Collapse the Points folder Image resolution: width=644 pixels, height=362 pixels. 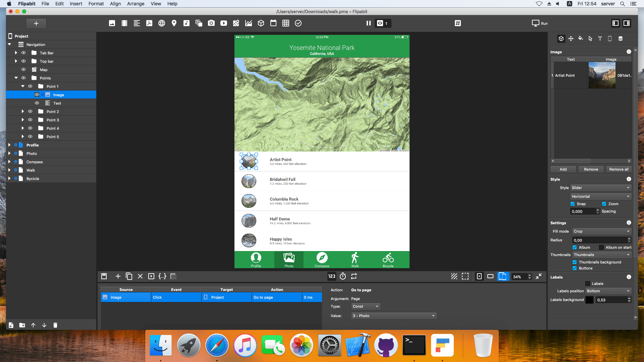point(16,78)
